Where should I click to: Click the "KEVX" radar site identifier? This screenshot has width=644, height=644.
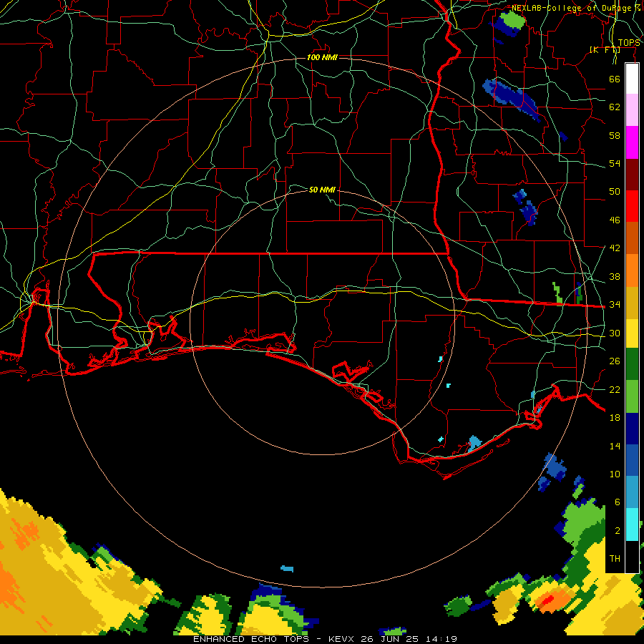343,639
